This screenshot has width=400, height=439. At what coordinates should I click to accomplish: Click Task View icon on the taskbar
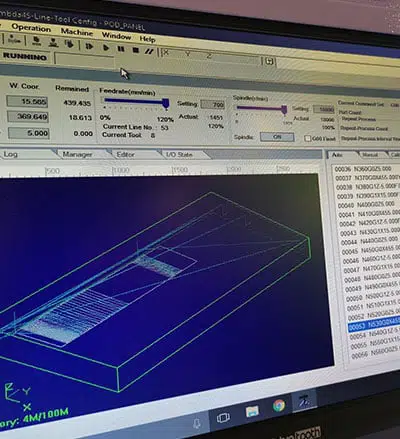(x=223, y=418)
